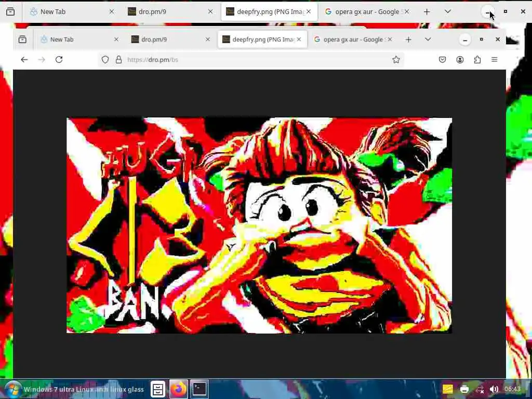
Task: Click the Firefox taskbar icon
Action: pos(179,389)
